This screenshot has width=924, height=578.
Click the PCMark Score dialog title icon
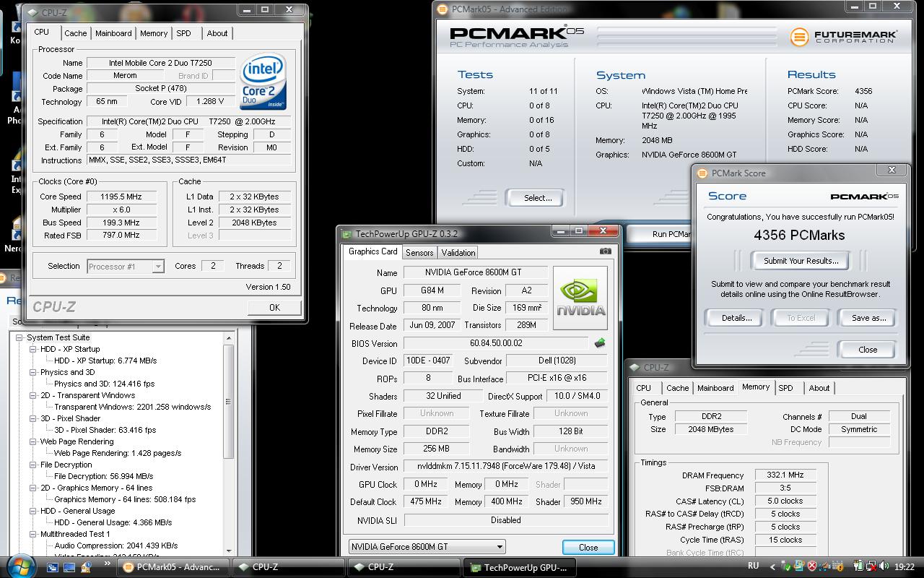click(702, 173)
